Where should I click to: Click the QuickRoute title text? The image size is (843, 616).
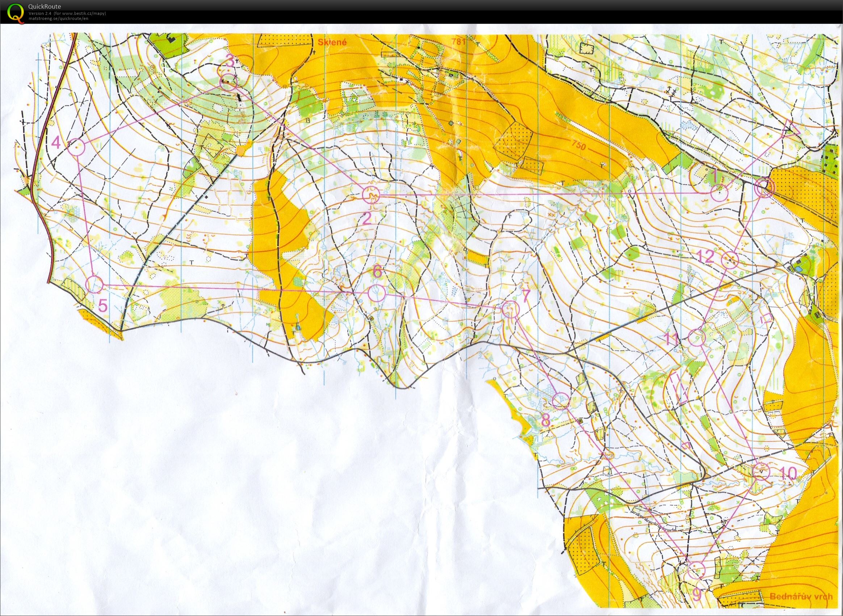pyautogui.click(x=45, y=7)
